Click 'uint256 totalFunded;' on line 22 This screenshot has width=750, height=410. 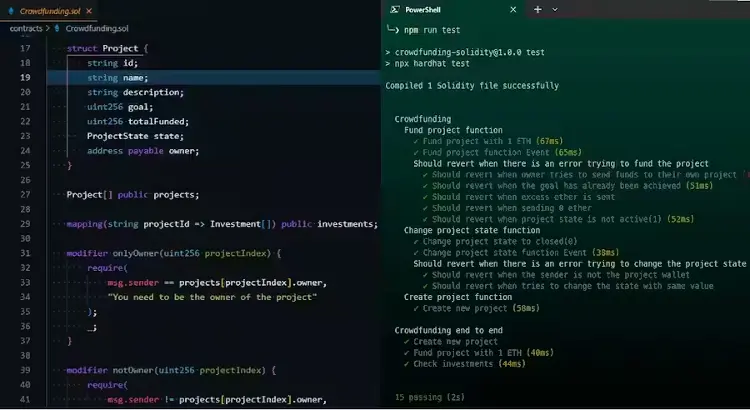[x=138, y=122]
